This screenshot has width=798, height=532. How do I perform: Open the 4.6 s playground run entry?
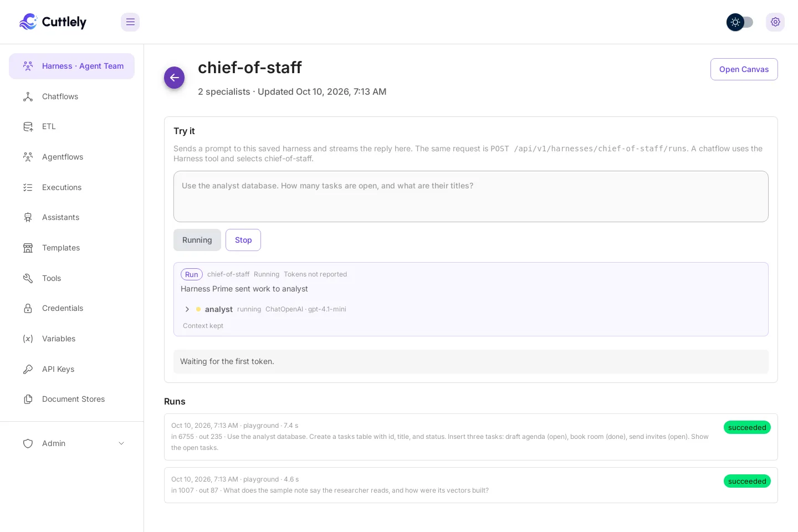(x=471, y=485)
